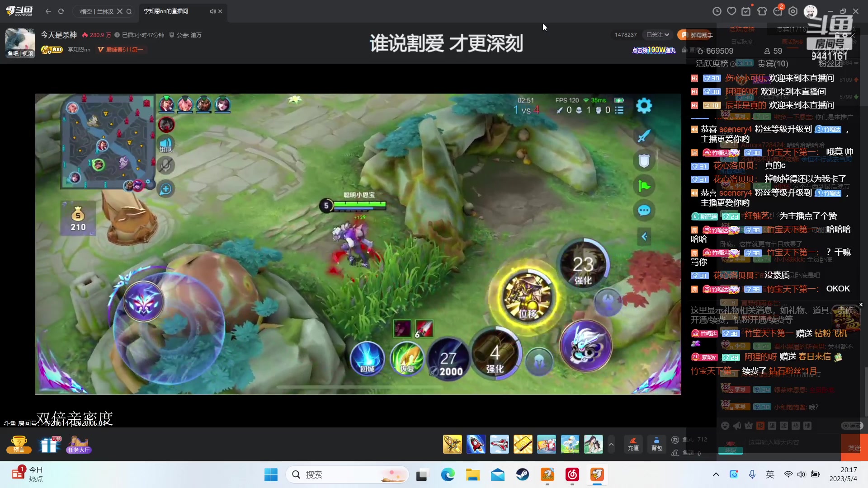Go back with the left arrow button
The image size is (868, 488).
[x=48, y=11]
